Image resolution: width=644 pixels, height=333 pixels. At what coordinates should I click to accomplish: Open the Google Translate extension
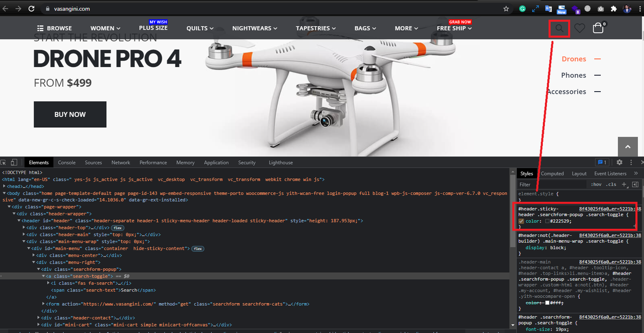tap(548, 9)
